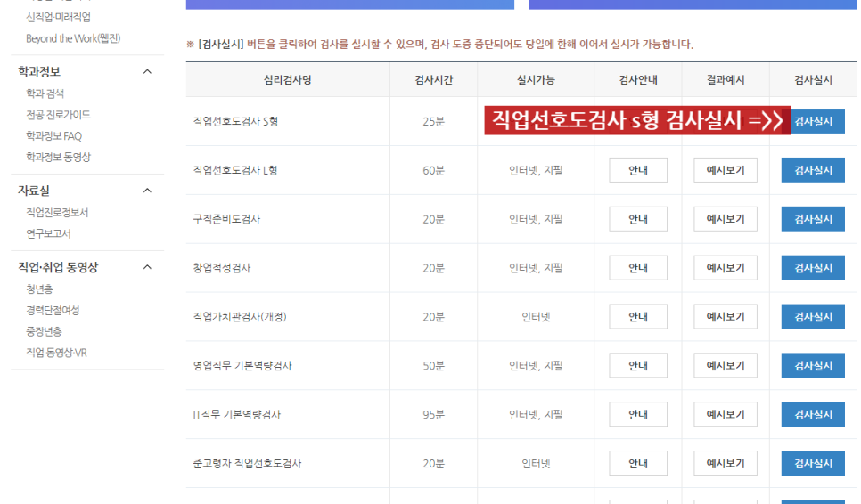Screen dimensions: 861x504
Task: Open 직업진로정보서 in 자료실
Action: pos(57,212)
